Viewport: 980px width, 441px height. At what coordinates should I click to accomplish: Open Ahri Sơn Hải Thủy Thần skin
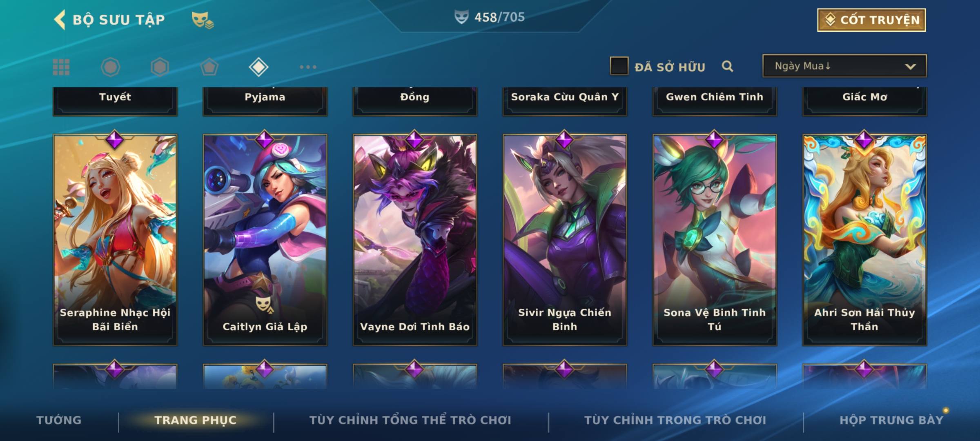coord(864,240)
